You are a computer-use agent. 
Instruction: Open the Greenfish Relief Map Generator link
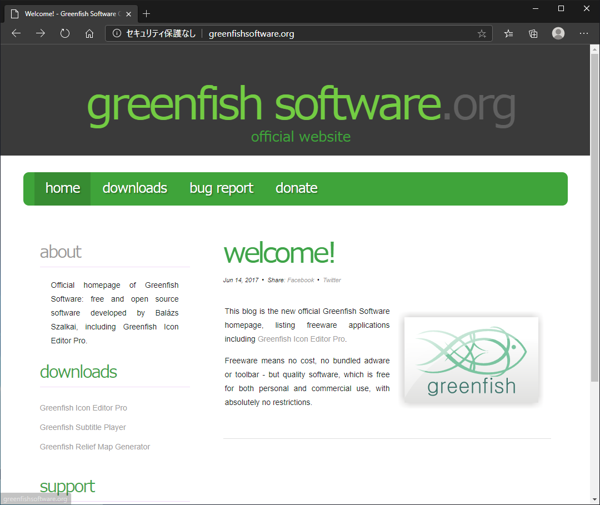tap(95, 447)
